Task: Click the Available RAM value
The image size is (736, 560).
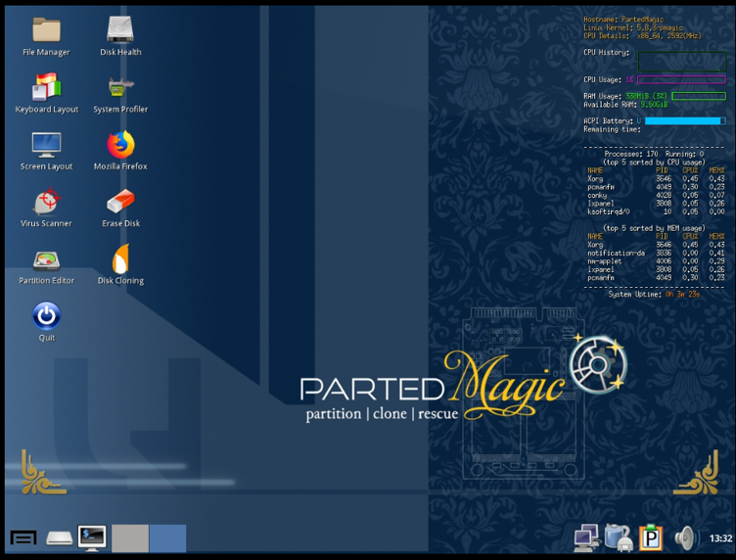Action: point(654,105)
